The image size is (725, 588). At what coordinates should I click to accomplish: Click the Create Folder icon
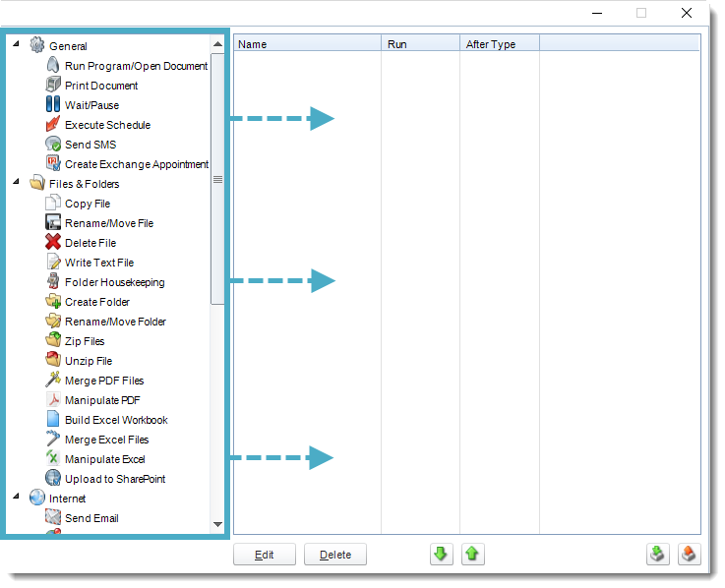53,301
